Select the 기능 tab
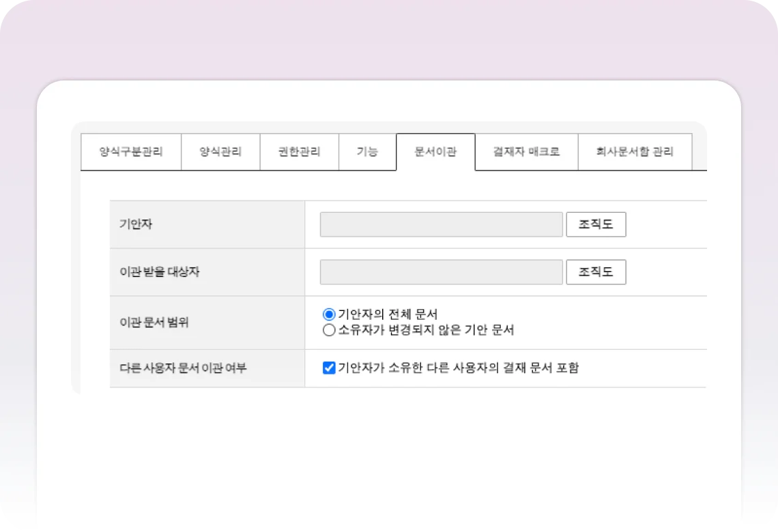Screen dimensions: 778x532 [367, 151]
